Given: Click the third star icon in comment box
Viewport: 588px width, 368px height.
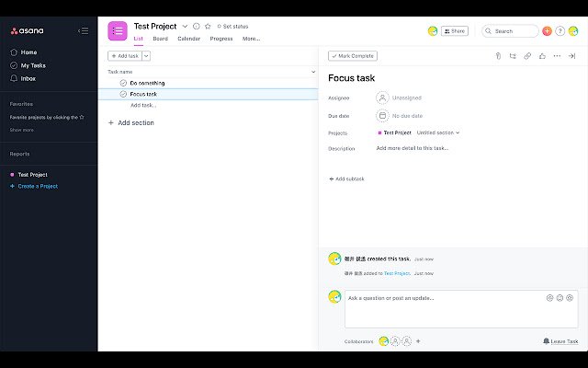Looking at the screenshot, I should click(570, 298).
